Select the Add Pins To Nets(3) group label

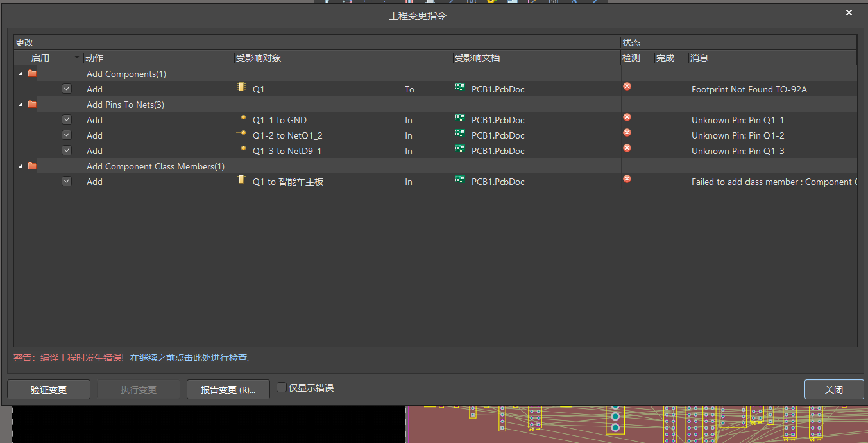(125, 105)
